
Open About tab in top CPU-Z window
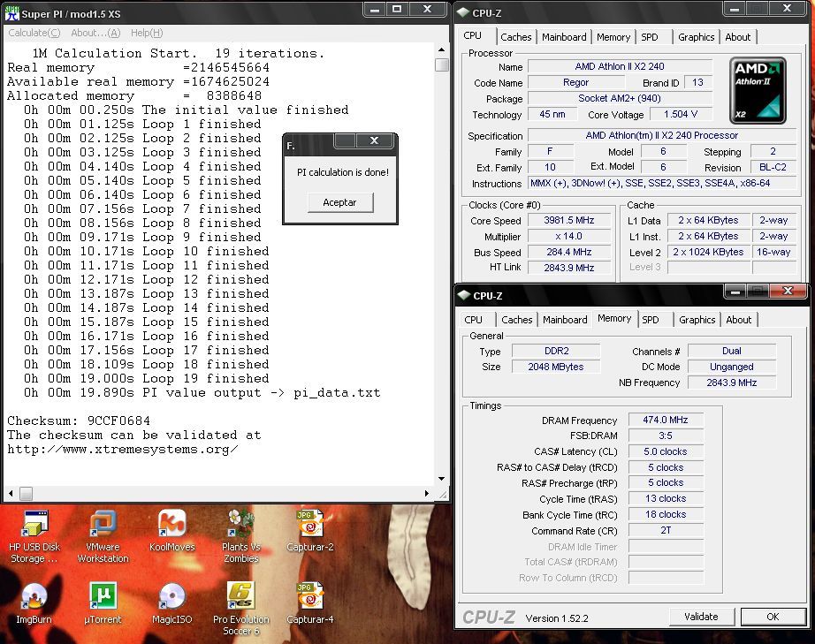pyautogui.click(x=737, y=37)
